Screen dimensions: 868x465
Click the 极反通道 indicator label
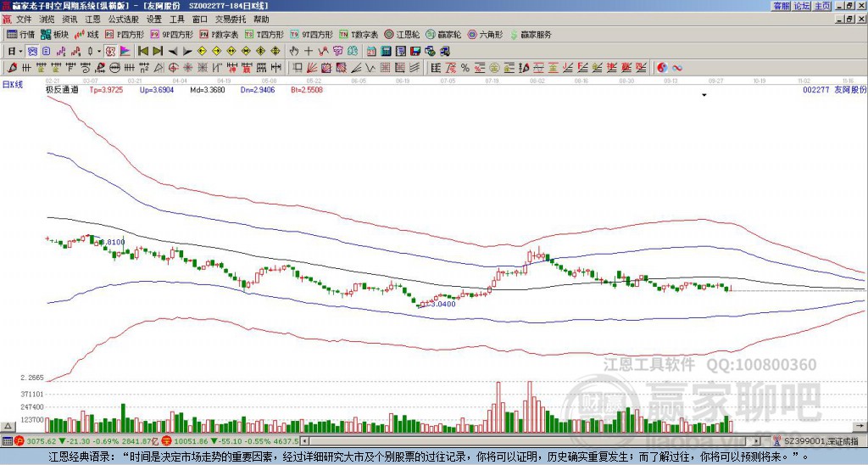click(x=62, y=89)
